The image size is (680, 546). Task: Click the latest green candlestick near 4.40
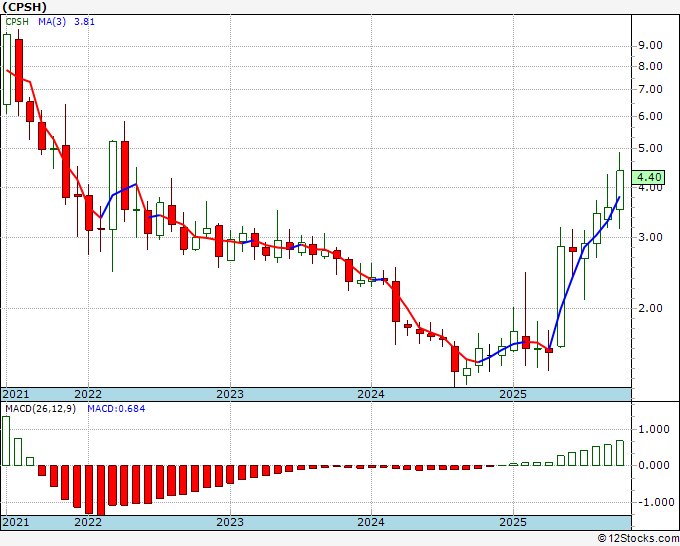pyautogui.click(x=620, y=190)
